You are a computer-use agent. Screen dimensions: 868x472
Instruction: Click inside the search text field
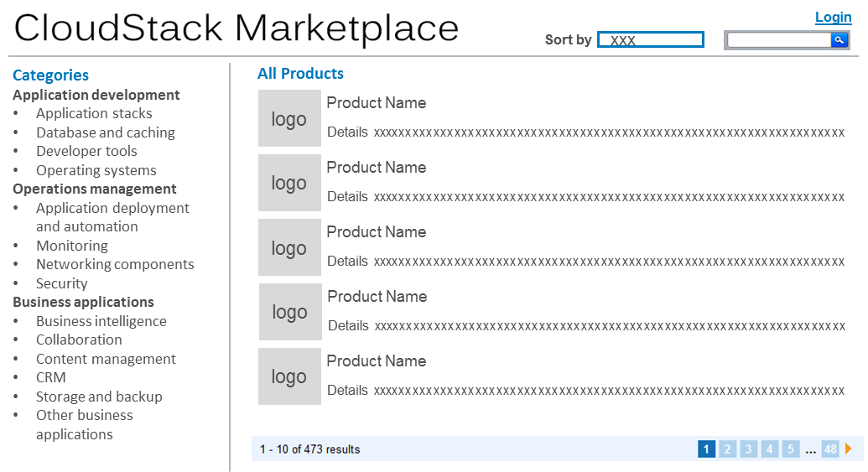779,40
